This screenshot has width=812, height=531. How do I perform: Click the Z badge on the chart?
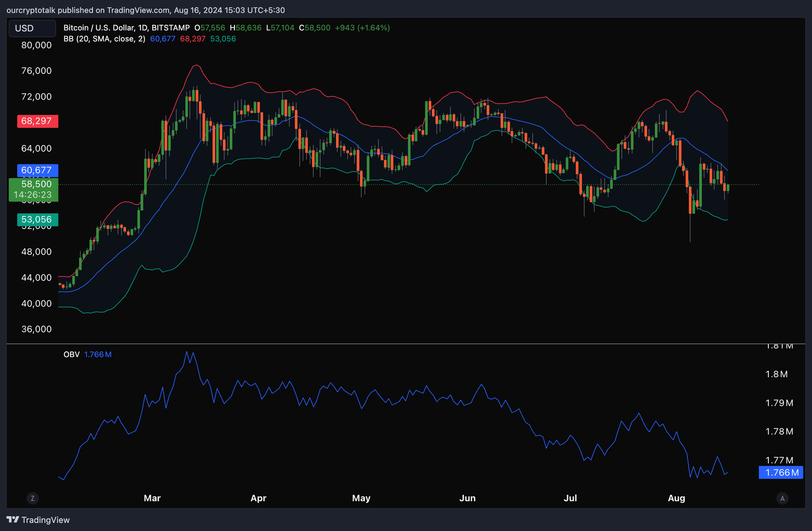(x=32, y=499)
